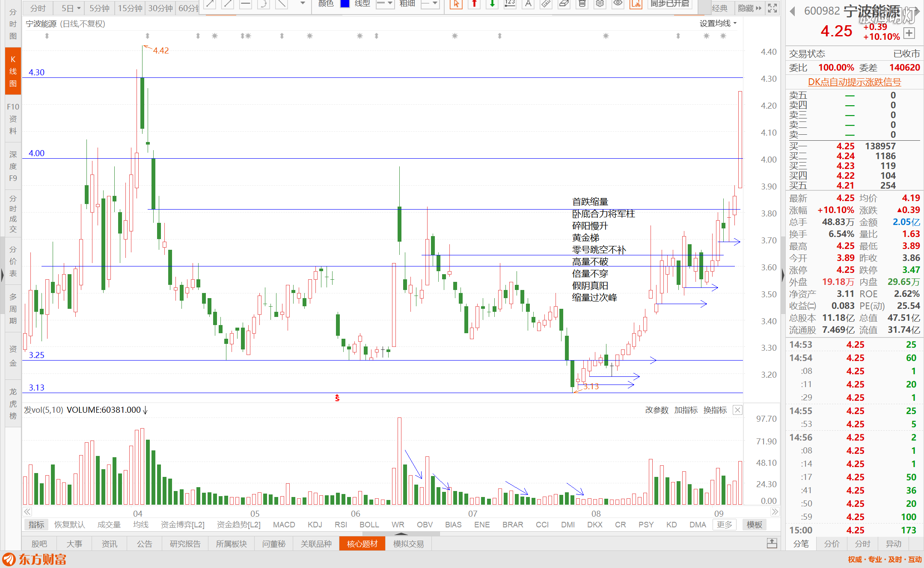Select the BOLL indicator tab
The width and height of the screenshot is (924, 568).
[369, 524]
